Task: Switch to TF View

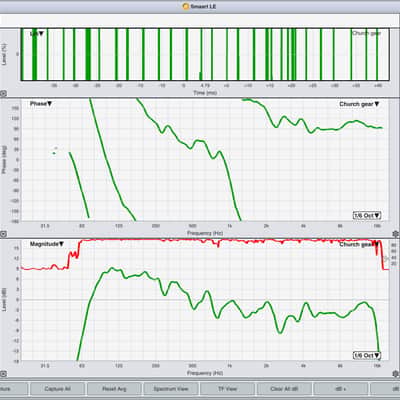Action: [228, 389]
